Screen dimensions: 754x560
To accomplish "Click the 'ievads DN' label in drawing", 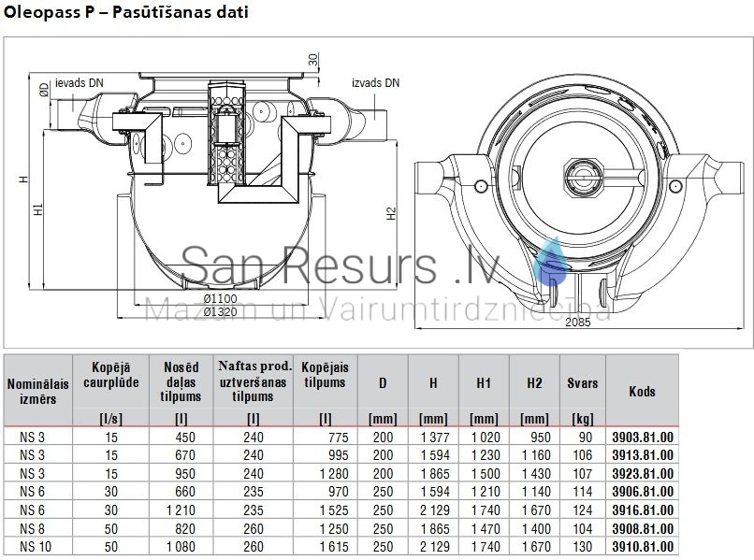I will (x=80, y=82).
